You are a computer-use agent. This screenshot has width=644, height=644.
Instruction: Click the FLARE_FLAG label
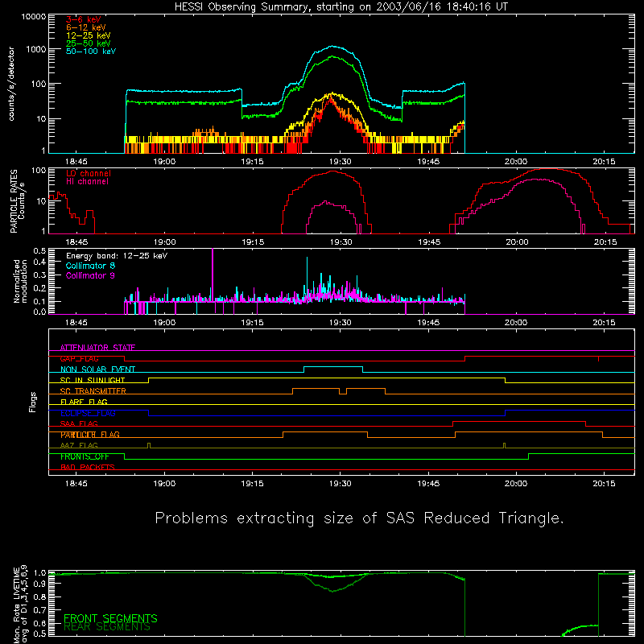tap(84, 402)
